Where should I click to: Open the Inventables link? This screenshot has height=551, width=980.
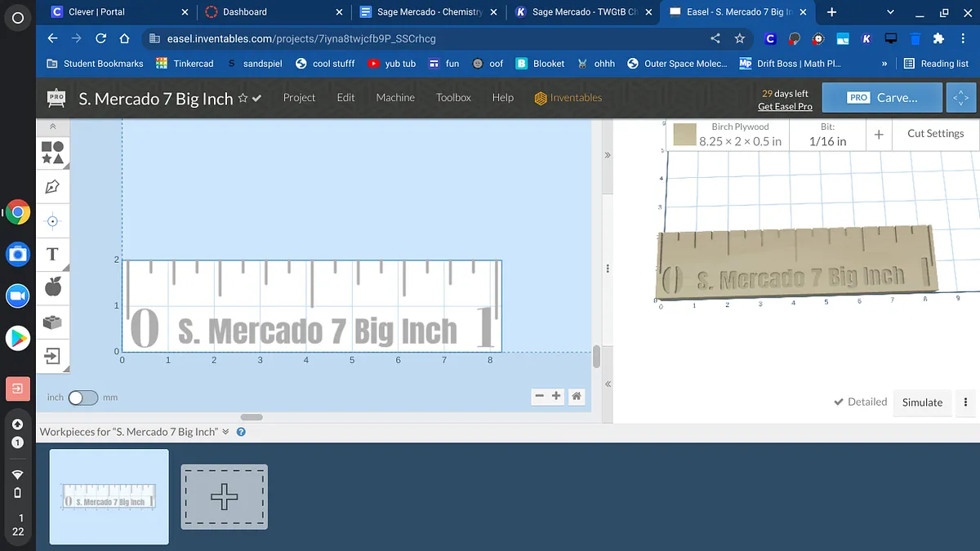click(x=568, y=98)
